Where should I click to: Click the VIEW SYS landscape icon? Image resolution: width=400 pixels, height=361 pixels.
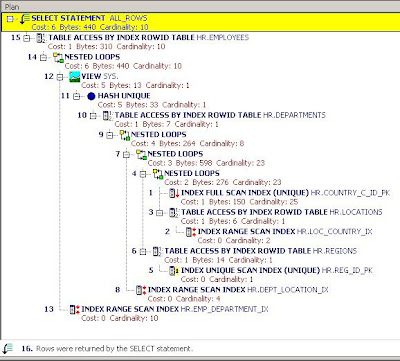(x=75, y=77)
